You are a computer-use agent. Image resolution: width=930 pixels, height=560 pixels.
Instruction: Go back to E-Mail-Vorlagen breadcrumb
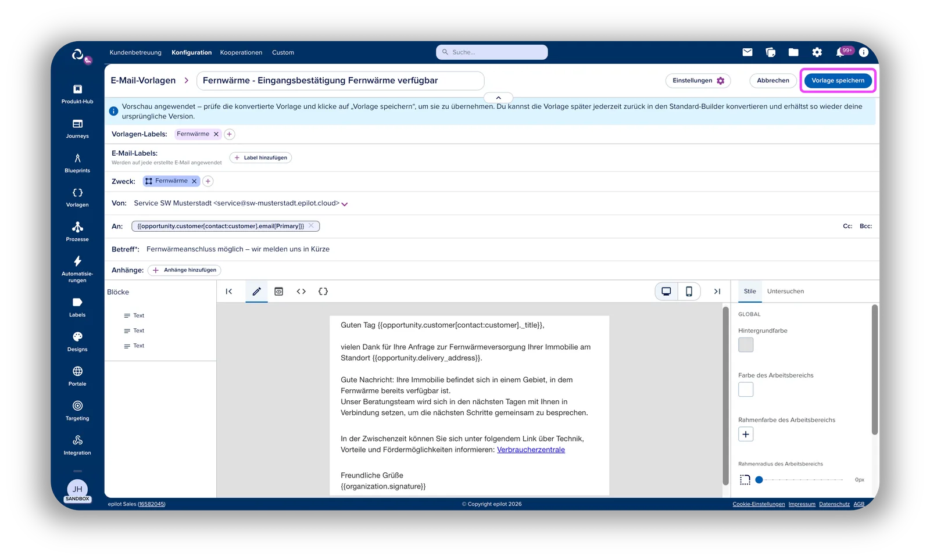click(143, 81)
